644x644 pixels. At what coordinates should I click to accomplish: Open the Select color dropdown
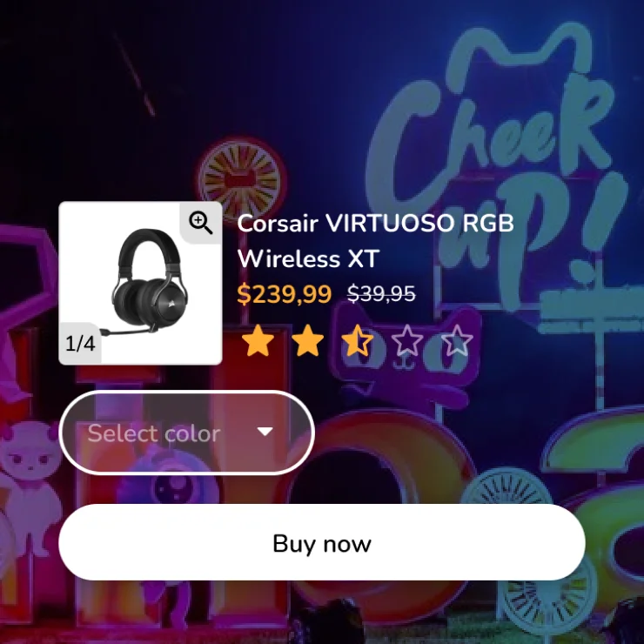[x=187, y=433]
